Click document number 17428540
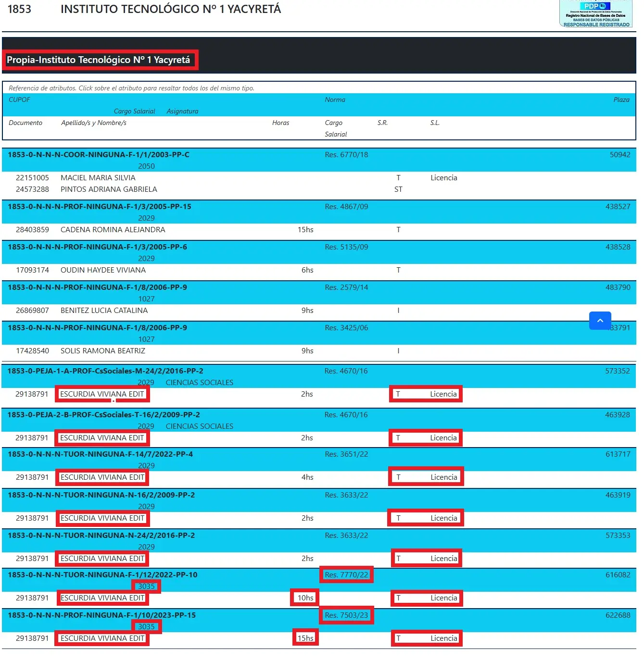The height and width of the screenshot is (661, 644). click(32, 351)
